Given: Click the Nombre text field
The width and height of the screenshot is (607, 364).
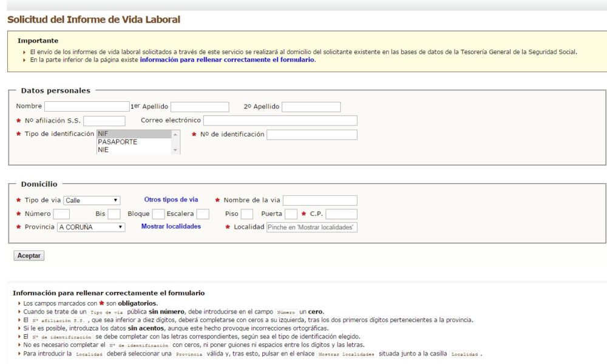Looking at the screenshot, I should [x=87, y=107].
